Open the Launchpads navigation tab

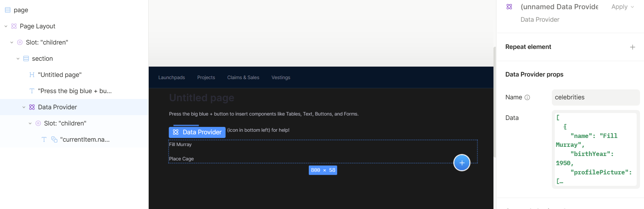[171, 77]
